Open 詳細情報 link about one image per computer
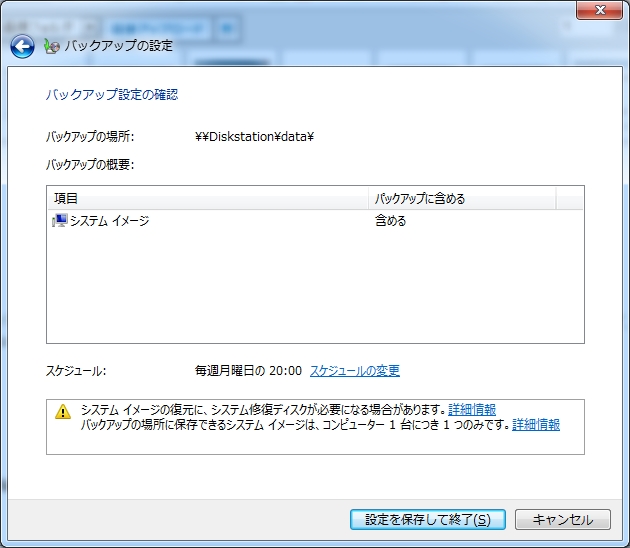The image size is (630, 548). pos(536,424)
